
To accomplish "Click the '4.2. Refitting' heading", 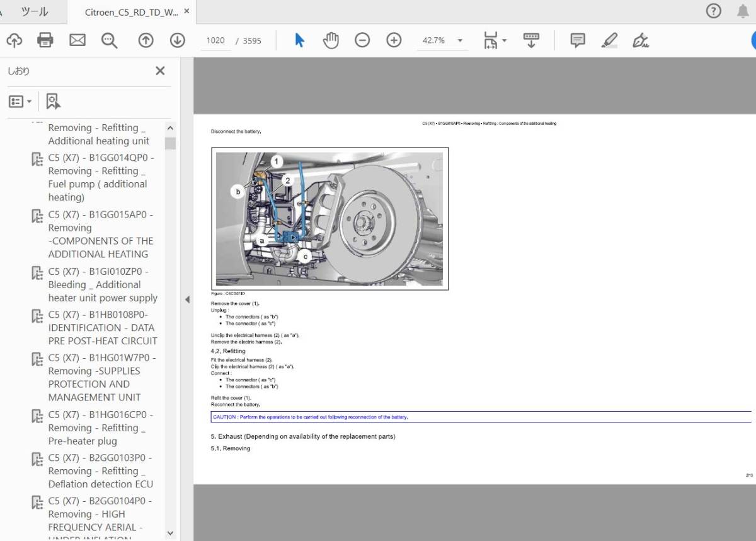I will (x=228, y=351).
